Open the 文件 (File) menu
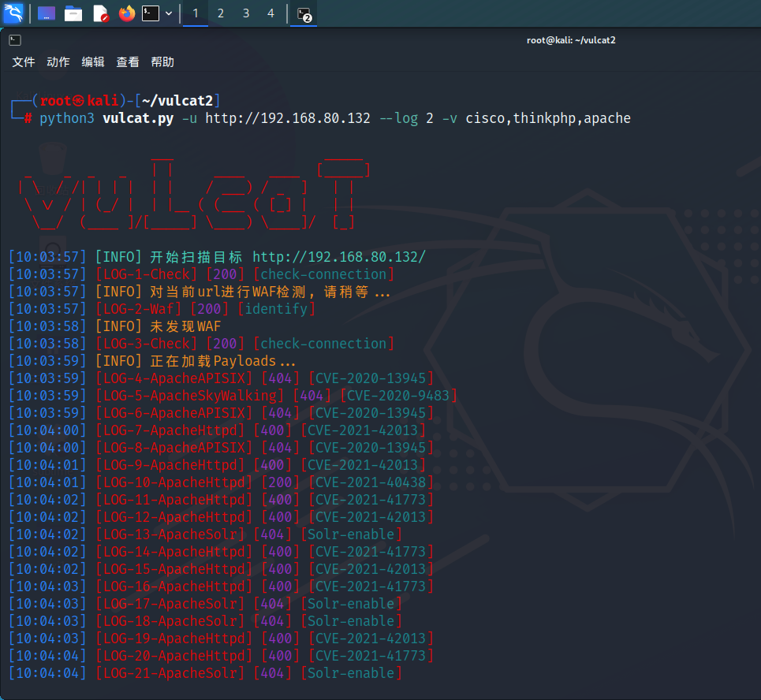Viewport: 761px width, 700px height. [24, 62]
